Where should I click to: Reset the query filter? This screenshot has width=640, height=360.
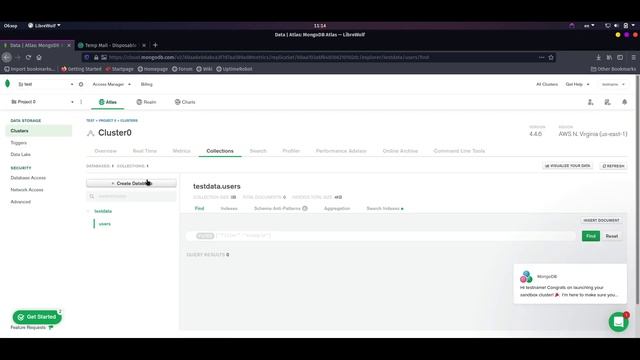click(611, 236)
